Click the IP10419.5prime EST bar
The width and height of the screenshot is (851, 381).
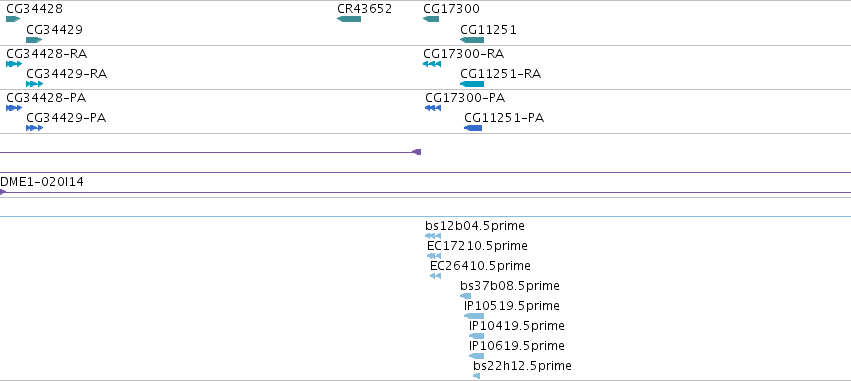pyautogui.click(x=477, y=336)
